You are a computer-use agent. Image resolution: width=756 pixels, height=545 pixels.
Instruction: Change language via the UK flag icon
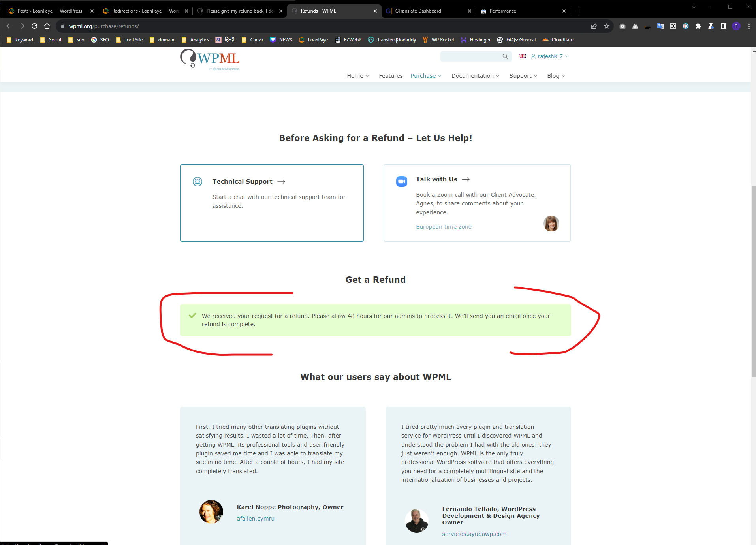click(522, 56)
